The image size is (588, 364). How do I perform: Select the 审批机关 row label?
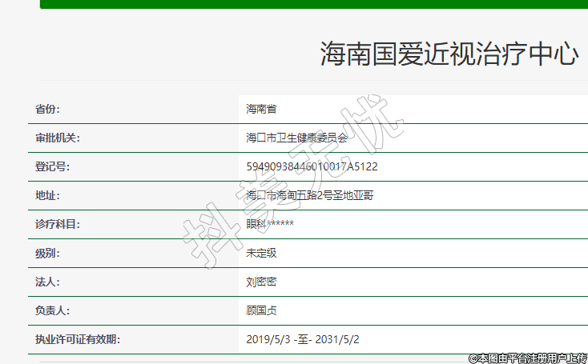58,138
